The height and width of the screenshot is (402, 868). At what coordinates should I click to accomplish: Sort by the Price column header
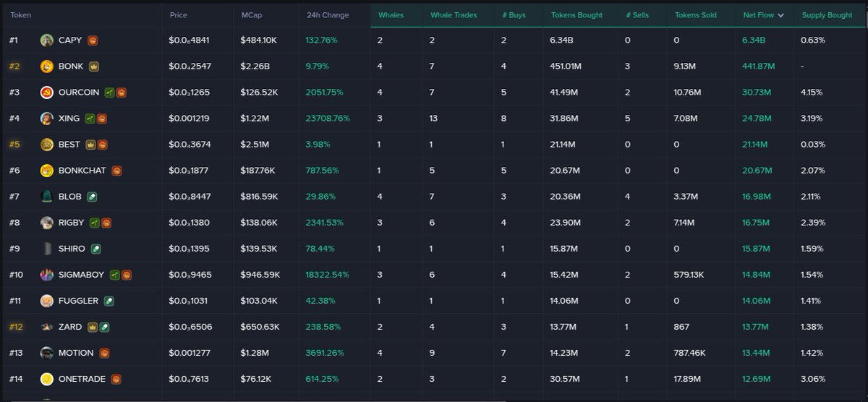tap(178, 15)
